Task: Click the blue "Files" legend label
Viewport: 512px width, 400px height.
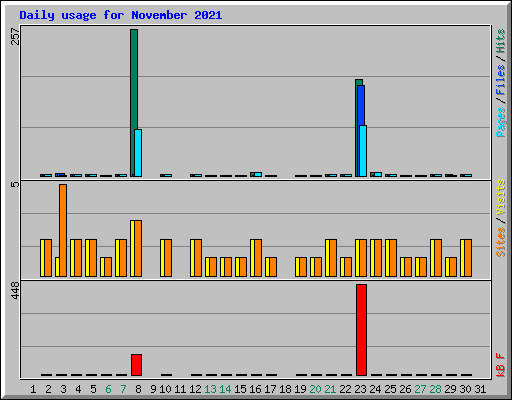Action: [500, 80]
